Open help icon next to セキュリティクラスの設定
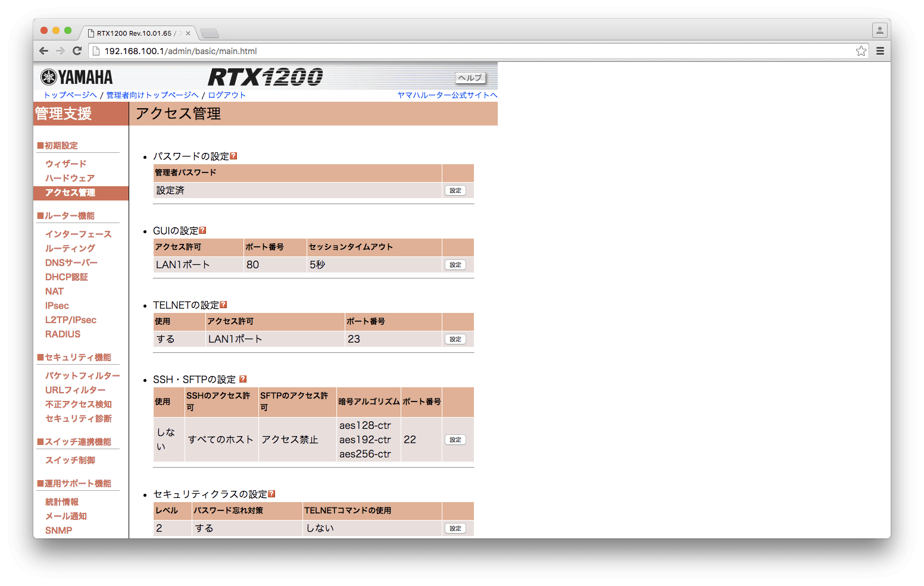Screen dimensions: 924x586 click(x=271, y=494)
